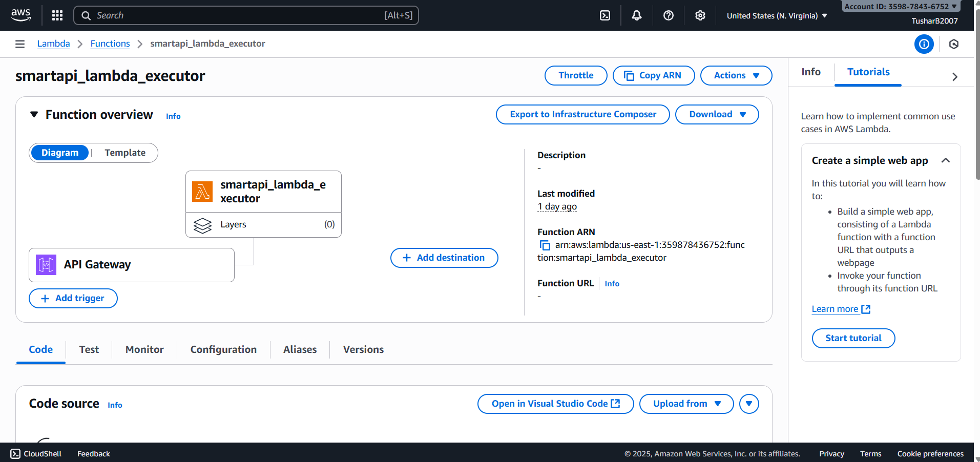Open the Aliases tab
The image size is (980, 462).
point(300,349)
